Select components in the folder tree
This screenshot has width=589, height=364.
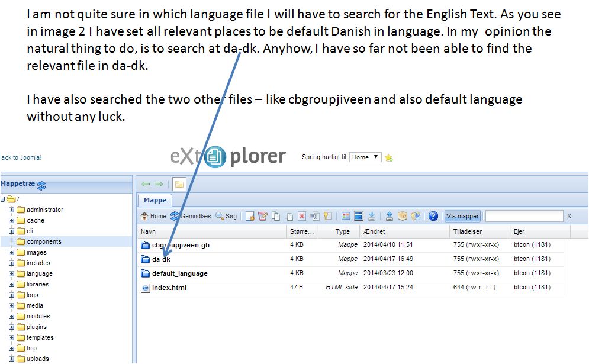[44, 241]
